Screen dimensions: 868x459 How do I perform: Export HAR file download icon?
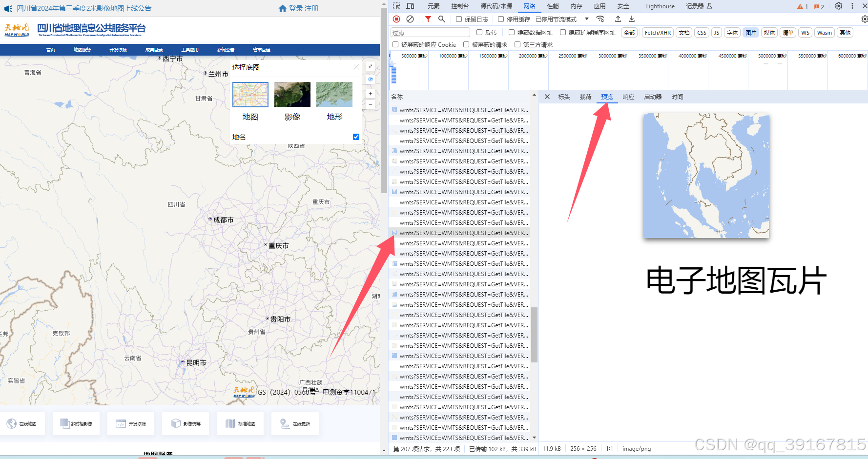pyautogui.click(x=632, y=19)
